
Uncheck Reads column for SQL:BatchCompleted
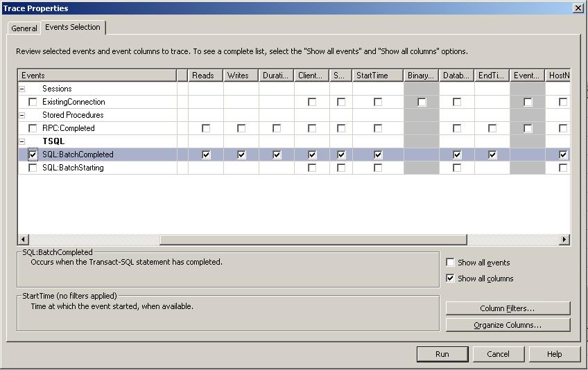coord(206,155)
